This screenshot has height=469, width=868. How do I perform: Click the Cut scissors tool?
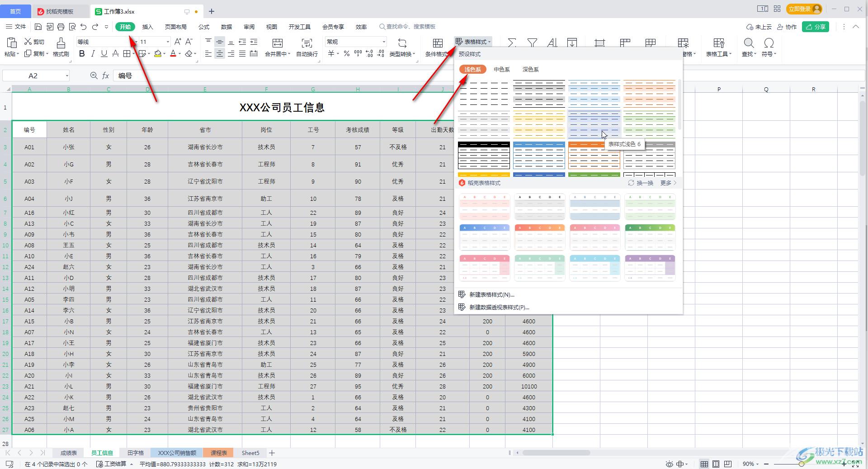point(34,42)
